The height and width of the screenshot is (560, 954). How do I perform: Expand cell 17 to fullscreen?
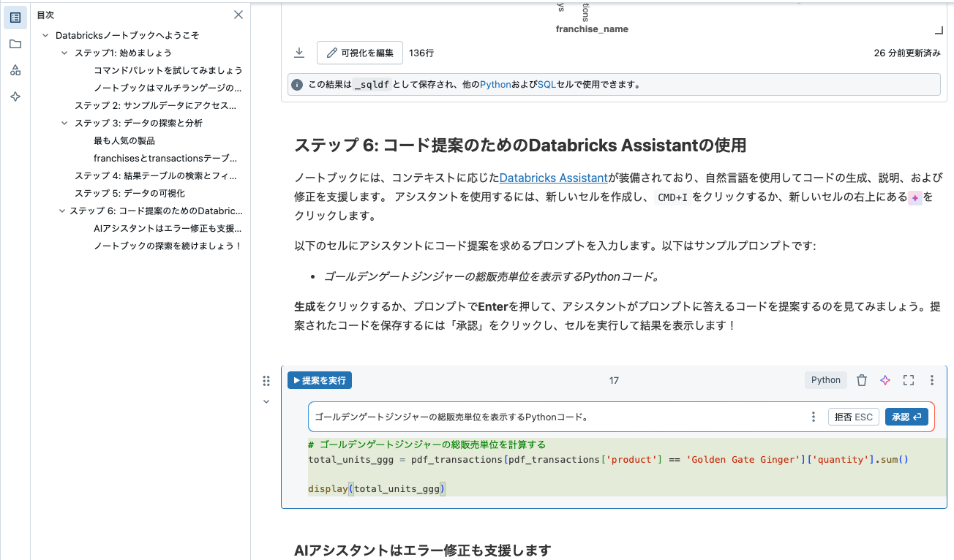click(x=908, y=379)
